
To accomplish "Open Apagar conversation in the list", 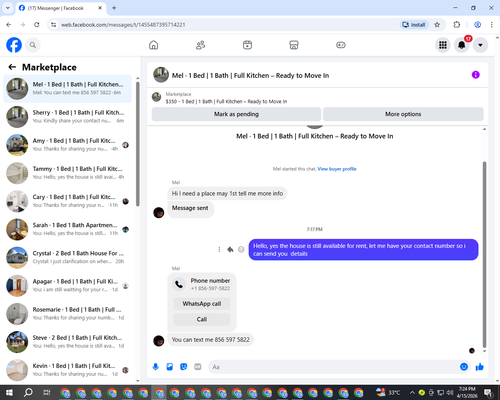I will click(67, 285).
